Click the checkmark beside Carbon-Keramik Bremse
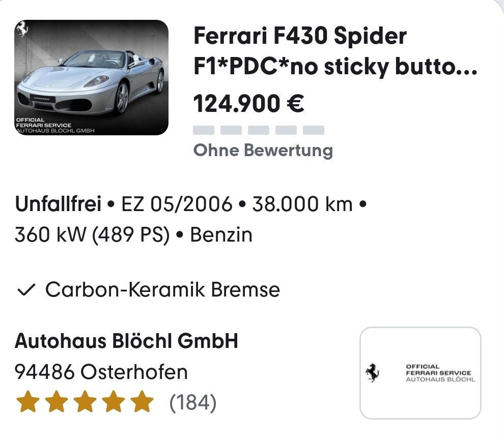 [26, 290]
